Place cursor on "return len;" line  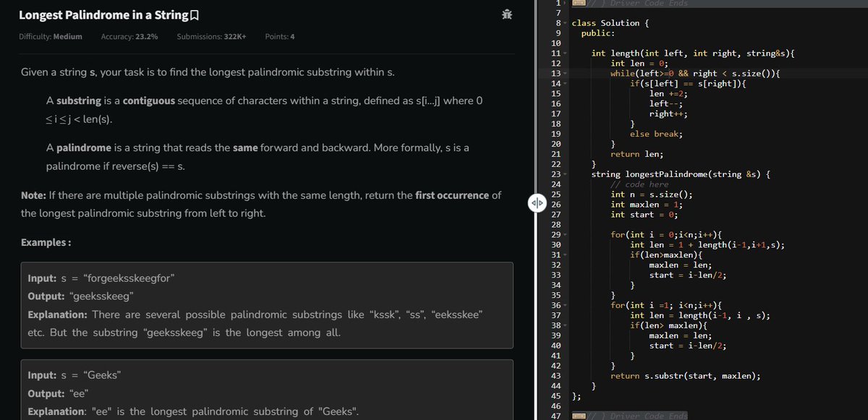point(637,155)
